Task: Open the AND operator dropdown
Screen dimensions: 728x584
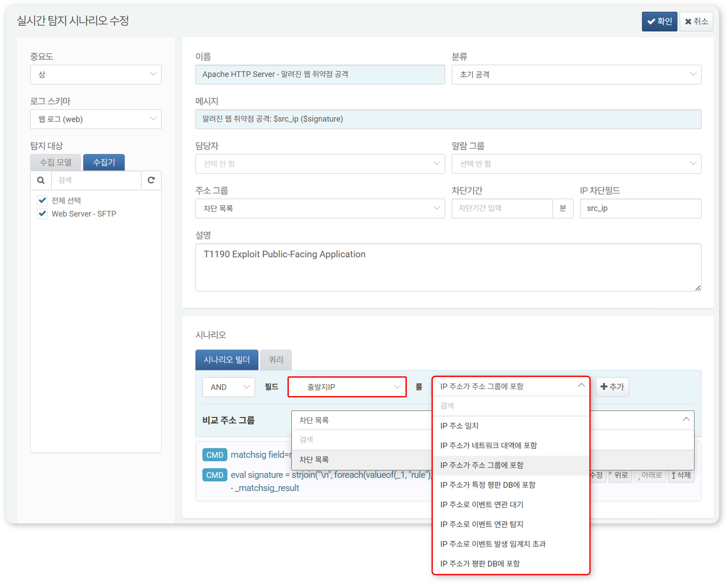Action: [x=229, y=387]
